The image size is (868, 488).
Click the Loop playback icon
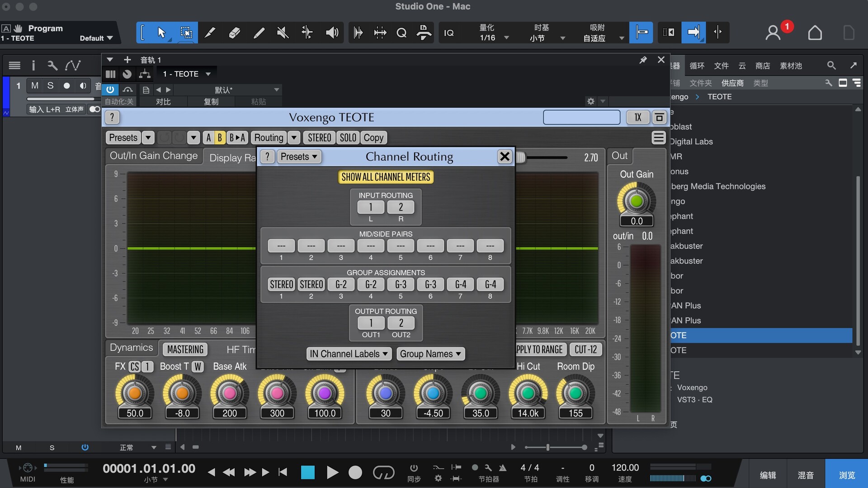(383, 473)
